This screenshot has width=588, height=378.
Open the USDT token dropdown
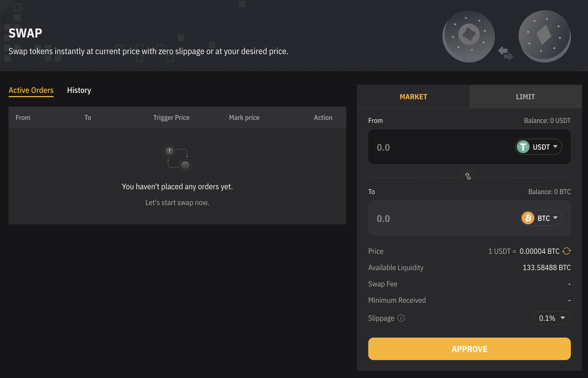[538, 147]
